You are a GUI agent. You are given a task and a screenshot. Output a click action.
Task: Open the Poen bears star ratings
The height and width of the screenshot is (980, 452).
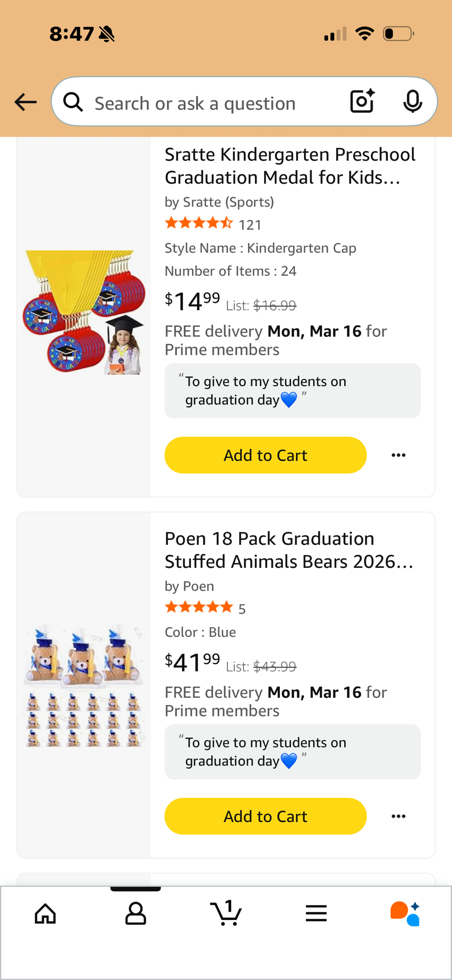pos(199,608)
